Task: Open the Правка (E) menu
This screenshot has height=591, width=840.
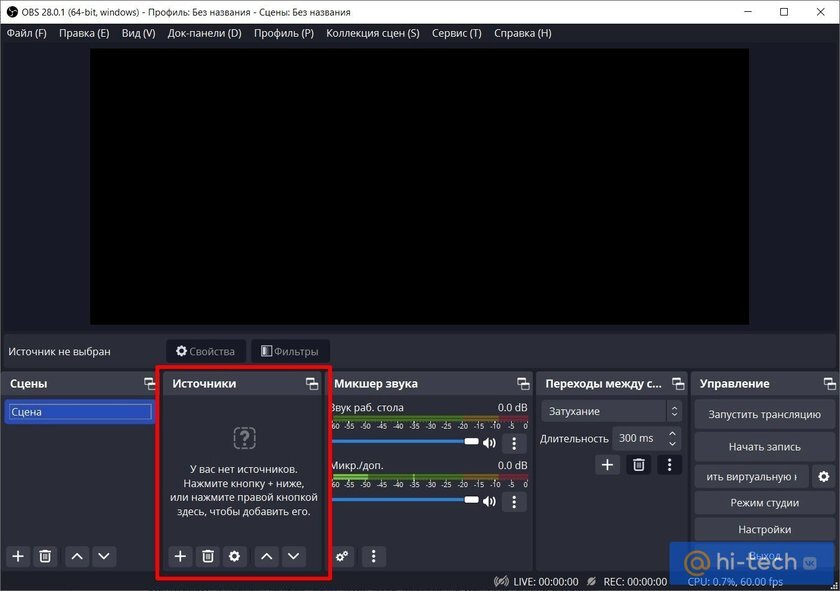Action: point(84,33)
